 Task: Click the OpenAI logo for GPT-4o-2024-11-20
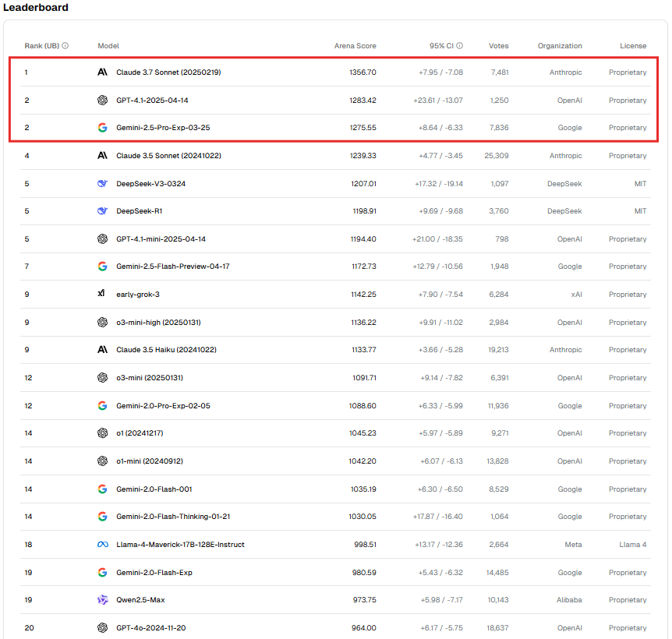point(102,628)
